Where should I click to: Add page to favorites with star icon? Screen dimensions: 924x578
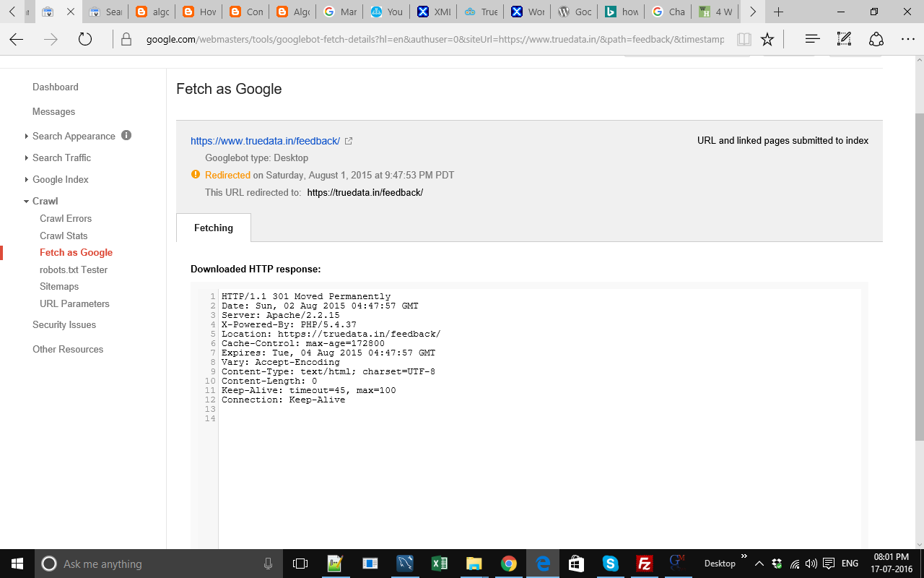(x=767, y=40)
